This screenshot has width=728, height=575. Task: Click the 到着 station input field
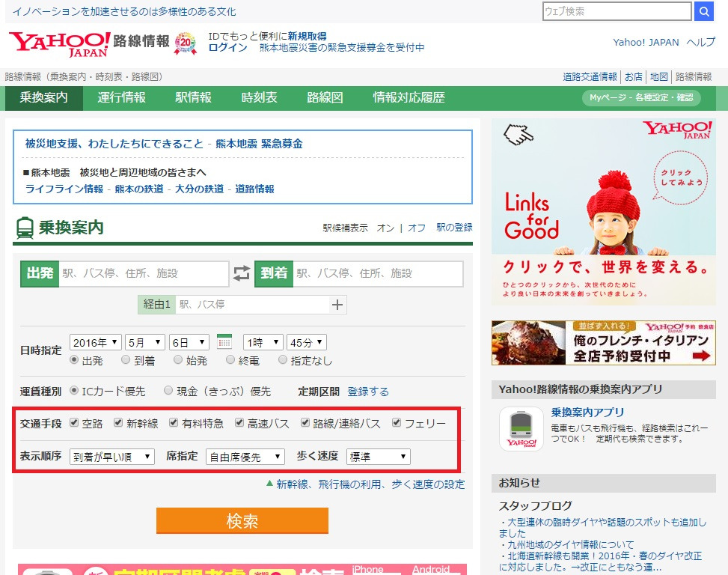tap(378, 273)
